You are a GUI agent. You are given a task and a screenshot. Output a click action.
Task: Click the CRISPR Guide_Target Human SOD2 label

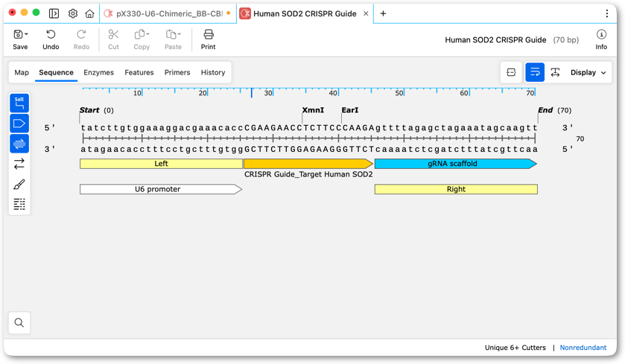pos(308,174)
